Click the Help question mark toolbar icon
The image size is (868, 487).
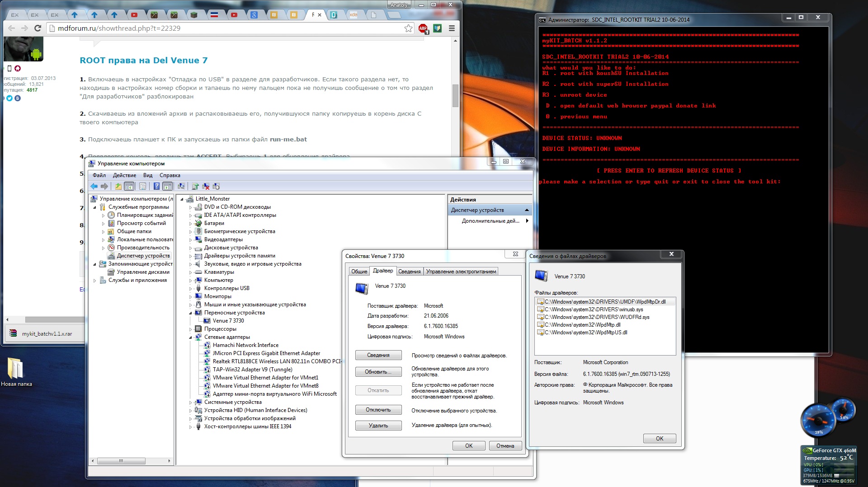tap(156, 186)
